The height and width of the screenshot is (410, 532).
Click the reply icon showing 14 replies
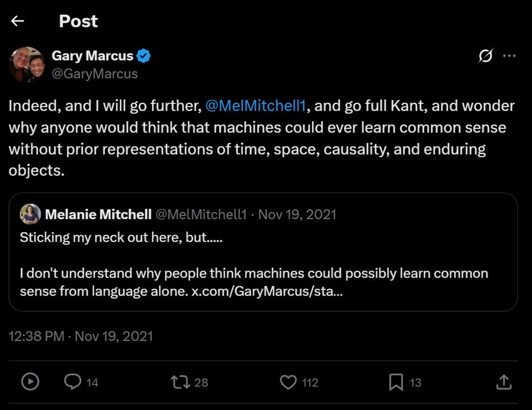pyautogui.click(x=73, y=382)
